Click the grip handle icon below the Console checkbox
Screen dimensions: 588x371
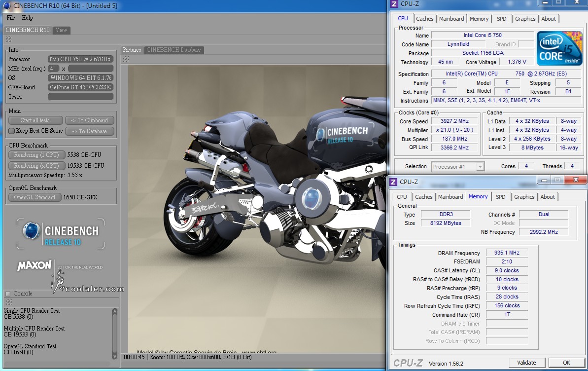point(9,302)
